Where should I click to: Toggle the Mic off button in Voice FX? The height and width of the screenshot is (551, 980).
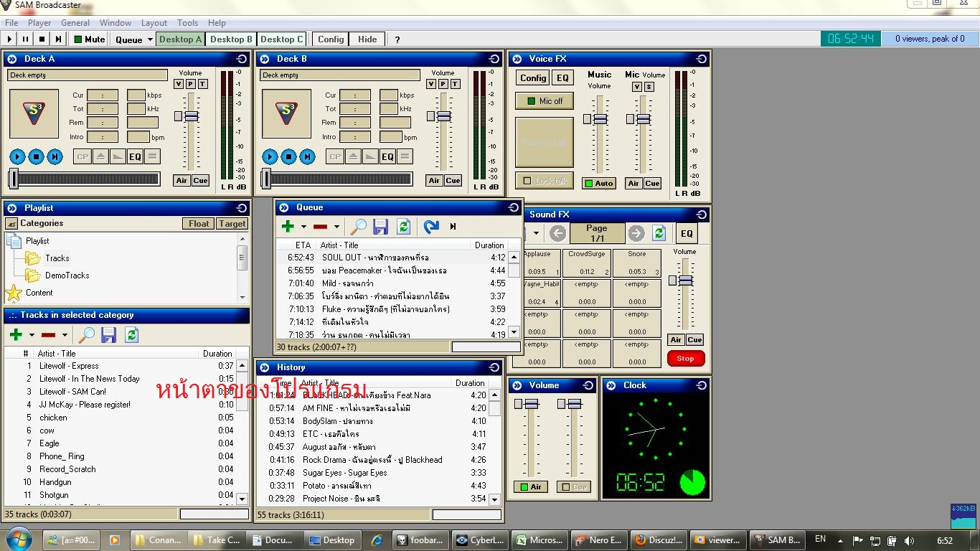coord(545,101)
